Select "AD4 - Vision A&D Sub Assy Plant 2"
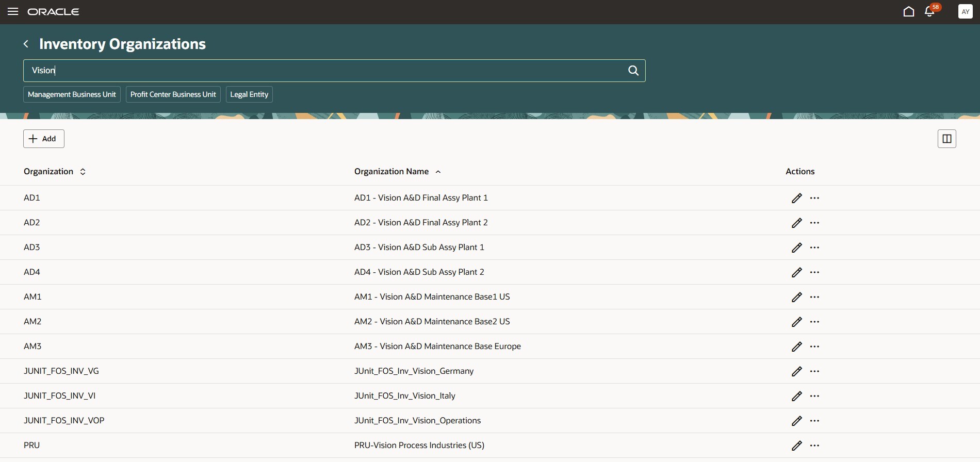Viewport: 980px width, 462px height. click(x=419, y=272)
